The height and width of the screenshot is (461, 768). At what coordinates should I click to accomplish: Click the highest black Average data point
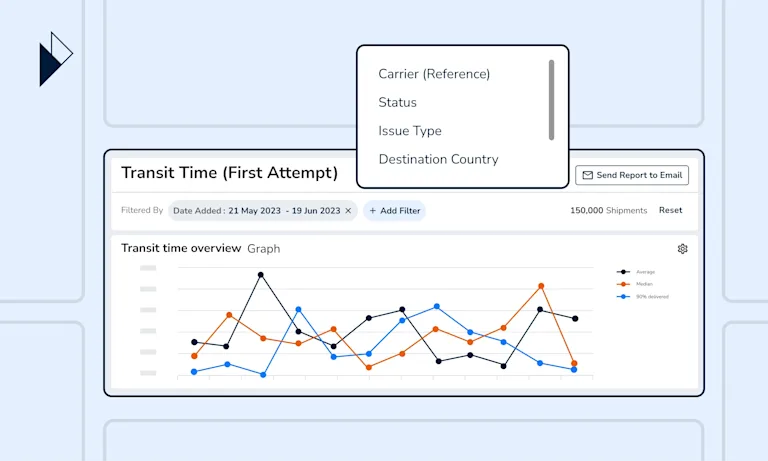pos(261,275)
